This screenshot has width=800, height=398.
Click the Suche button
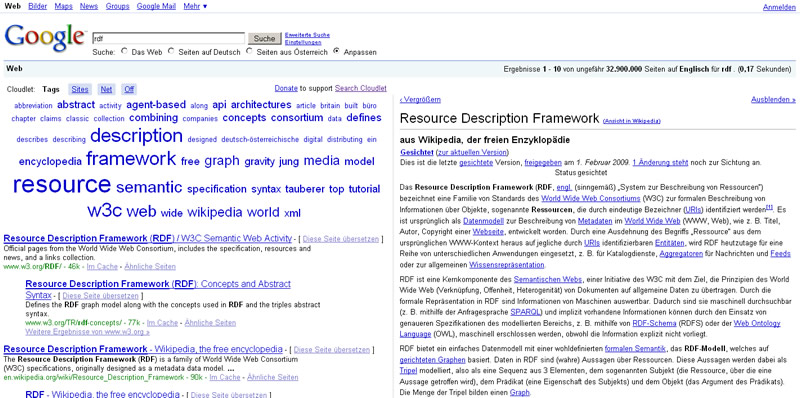(264, 38)
